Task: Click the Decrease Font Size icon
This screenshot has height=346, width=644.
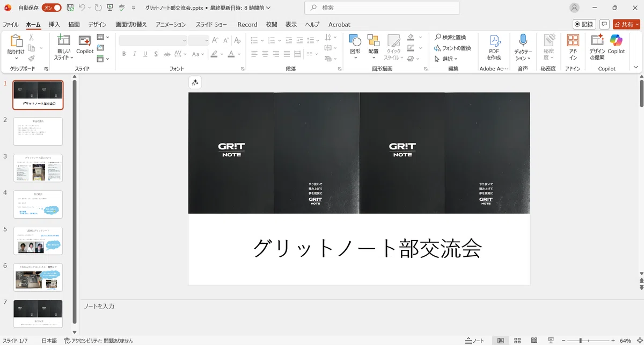Action: click(x=225, y=40)
